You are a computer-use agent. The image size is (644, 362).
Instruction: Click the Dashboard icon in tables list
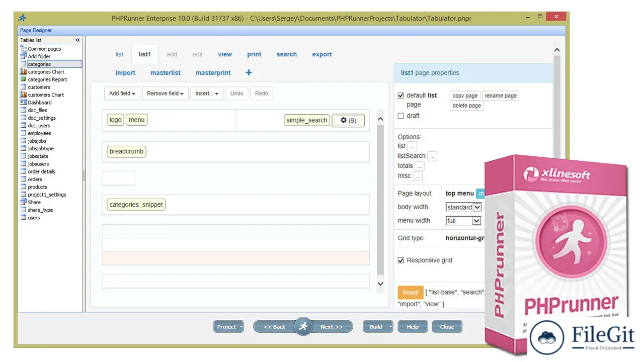pos(23,103)
